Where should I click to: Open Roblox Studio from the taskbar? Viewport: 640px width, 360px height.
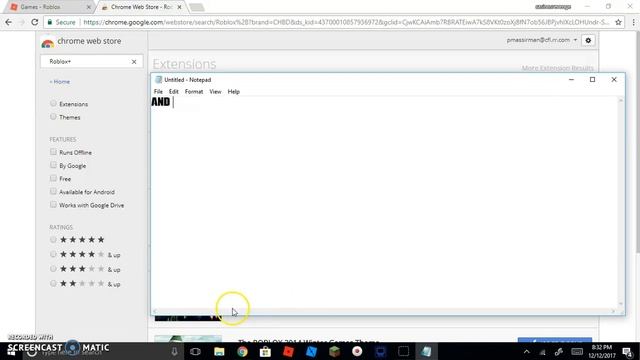pos(311,351)
